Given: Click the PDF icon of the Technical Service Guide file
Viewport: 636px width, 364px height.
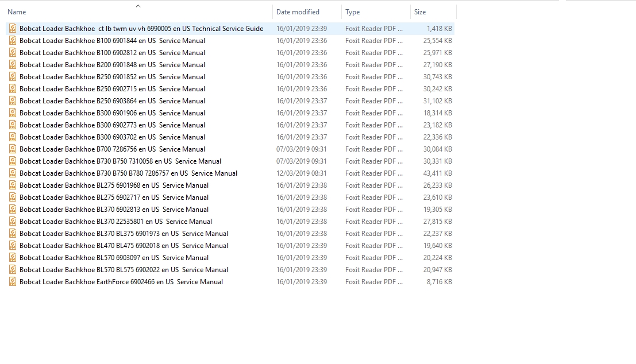Looking at the screenshot, I should pyautogui.click(x=13, y=28).
